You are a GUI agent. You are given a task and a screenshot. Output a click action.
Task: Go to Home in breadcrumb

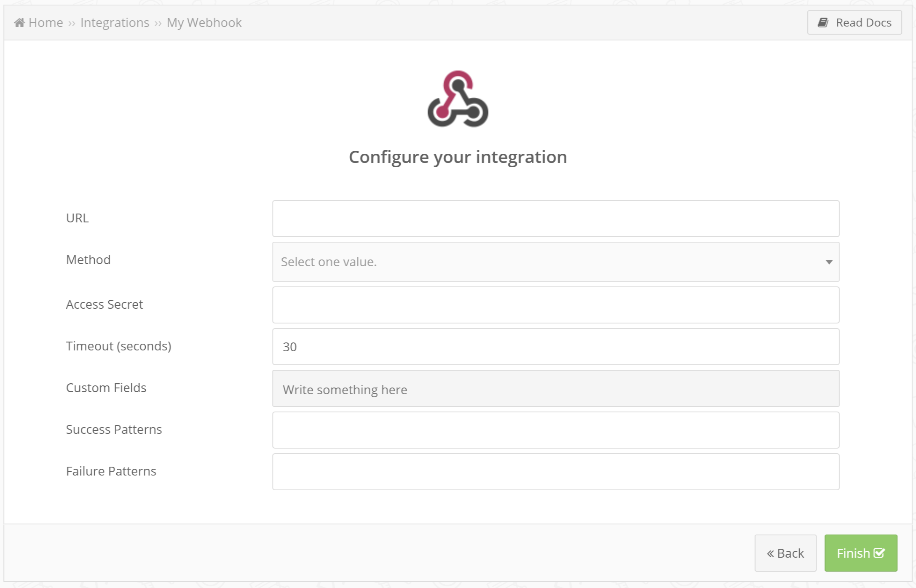46,22
